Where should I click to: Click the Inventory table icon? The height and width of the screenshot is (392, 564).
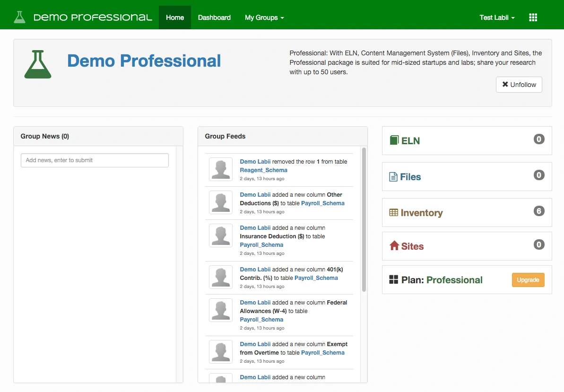click(x=393, y=213)
